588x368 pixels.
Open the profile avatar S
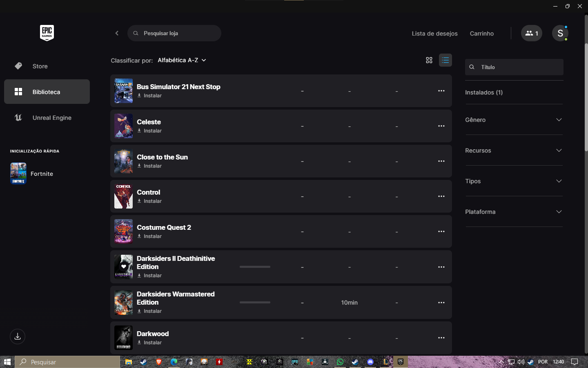[560, 33]
